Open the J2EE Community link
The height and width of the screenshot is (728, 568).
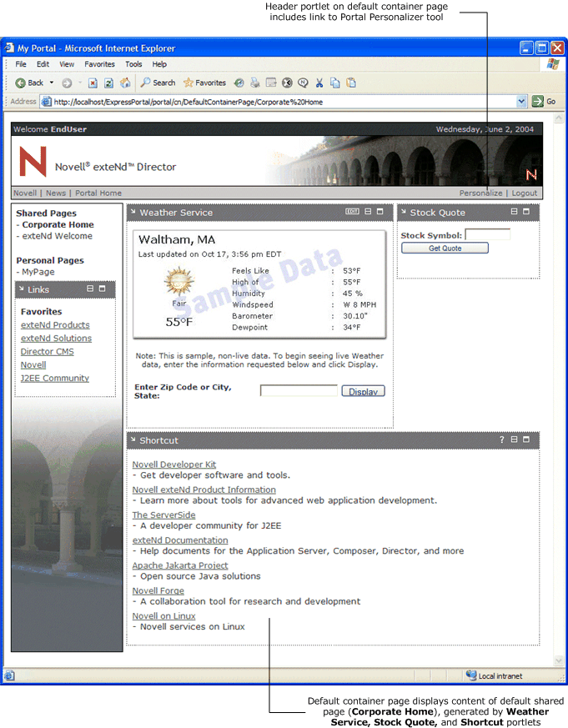(55, 378)
